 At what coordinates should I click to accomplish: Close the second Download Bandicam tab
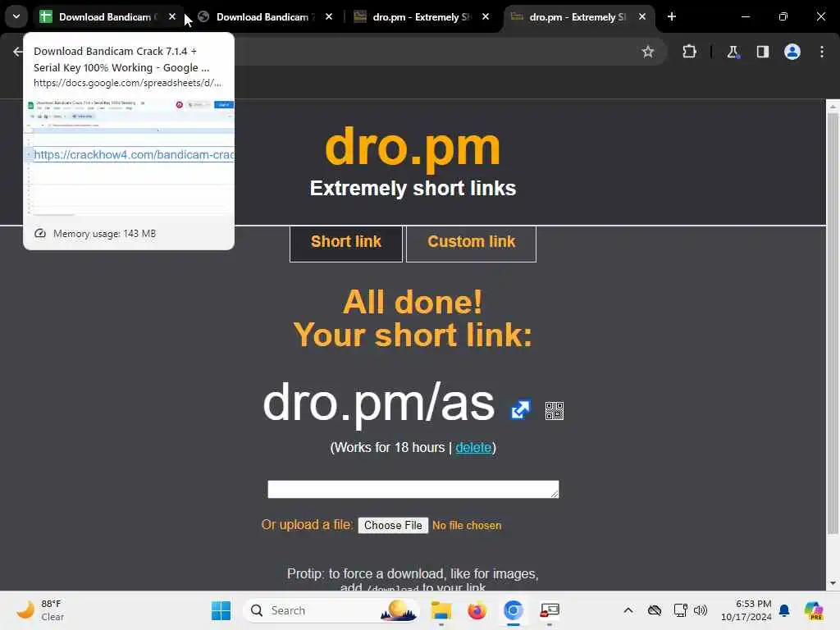coord(329,16)
